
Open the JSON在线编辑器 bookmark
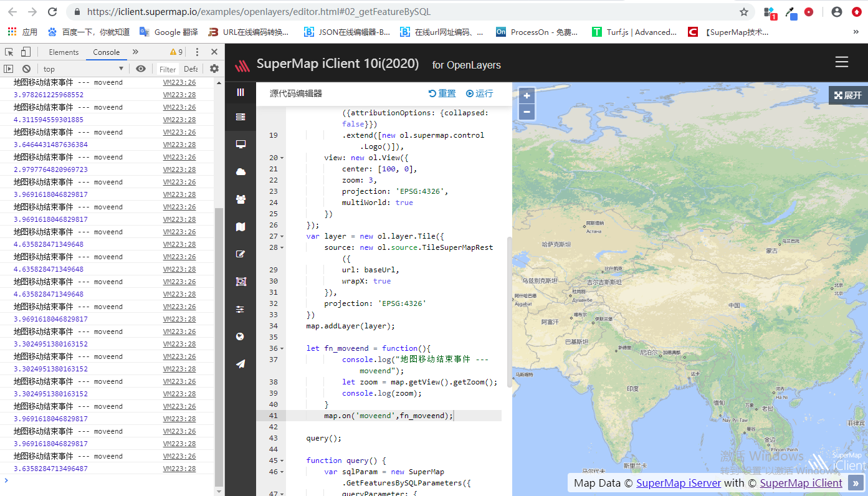[x=347, y=32]
